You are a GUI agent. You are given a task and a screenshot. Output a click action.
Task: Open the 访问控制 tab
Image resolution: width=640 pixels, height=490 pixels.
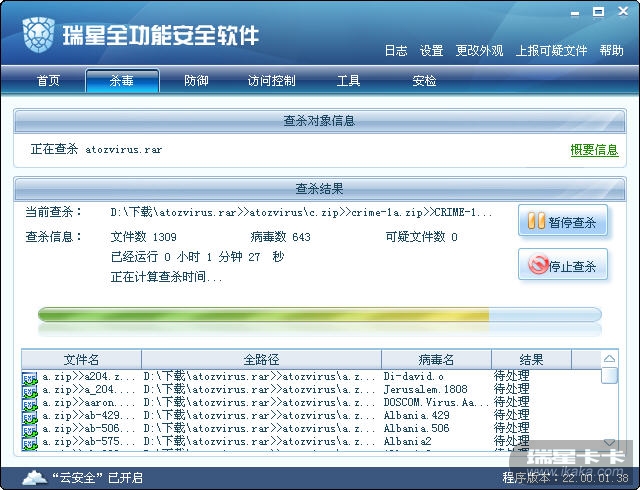(x=271, y=80)
